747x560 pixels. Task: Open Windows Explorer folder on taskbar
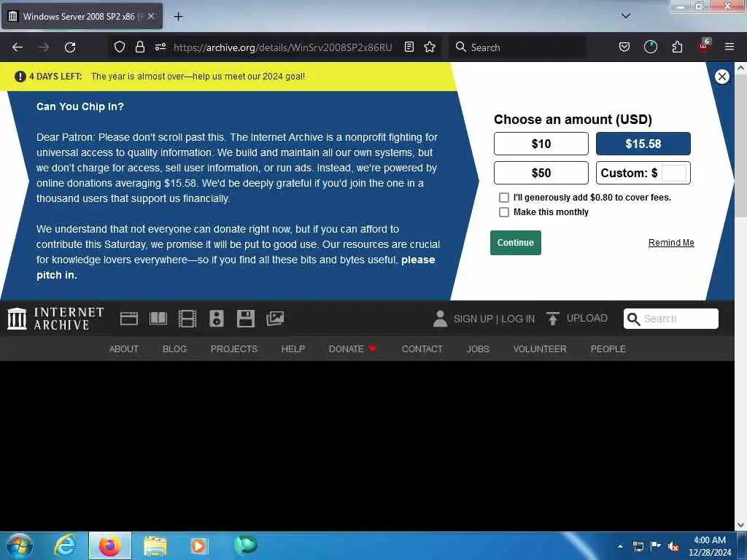coord(155,545)
